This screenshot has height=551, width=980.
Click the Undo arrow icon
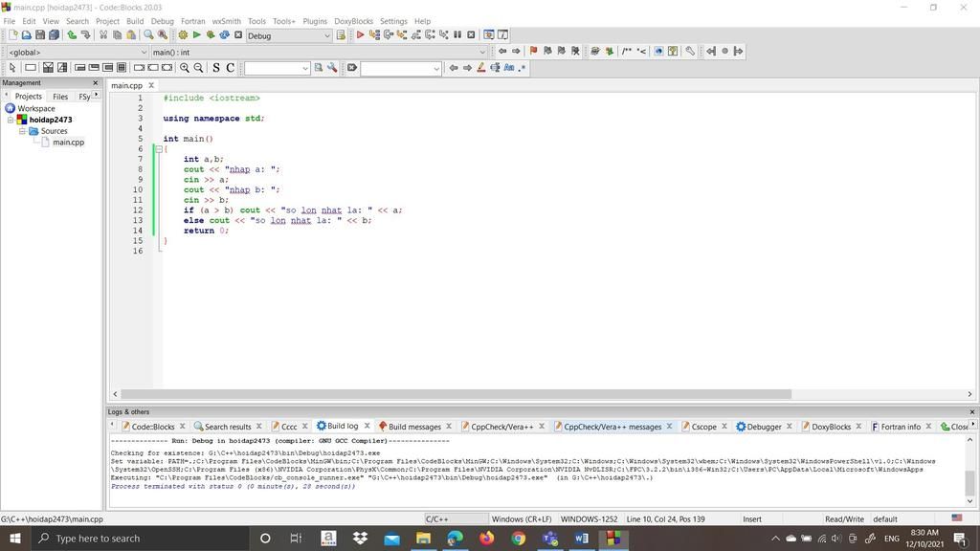point(72,35)
